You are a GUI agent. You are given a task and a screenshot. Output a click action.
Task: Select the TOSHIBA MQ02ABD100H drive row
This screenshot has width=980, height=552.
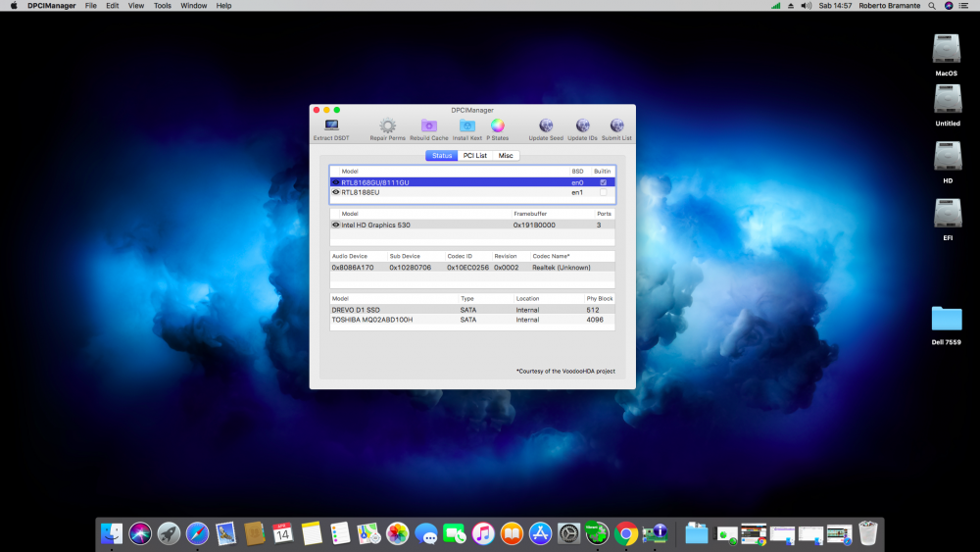(472, 320)
